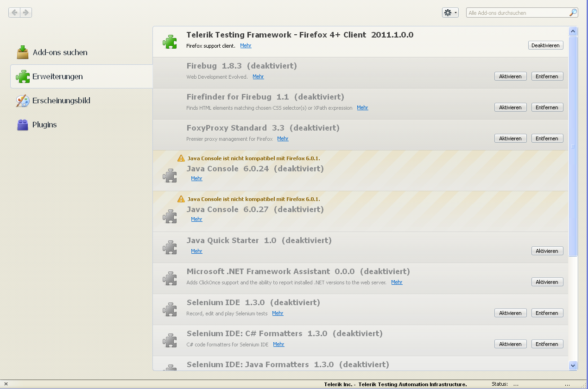Screen dimensions: 588x389
Task: Click the Java Console 6.0.24 puzzle icon
Action: tap(170, 176)
